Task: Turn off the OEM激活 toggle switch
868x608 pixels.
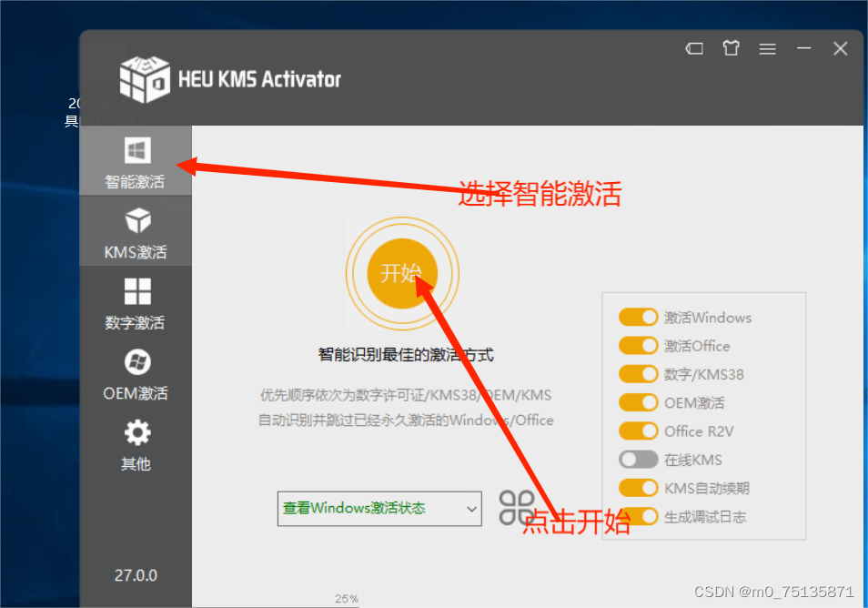Action: (639, 402)
